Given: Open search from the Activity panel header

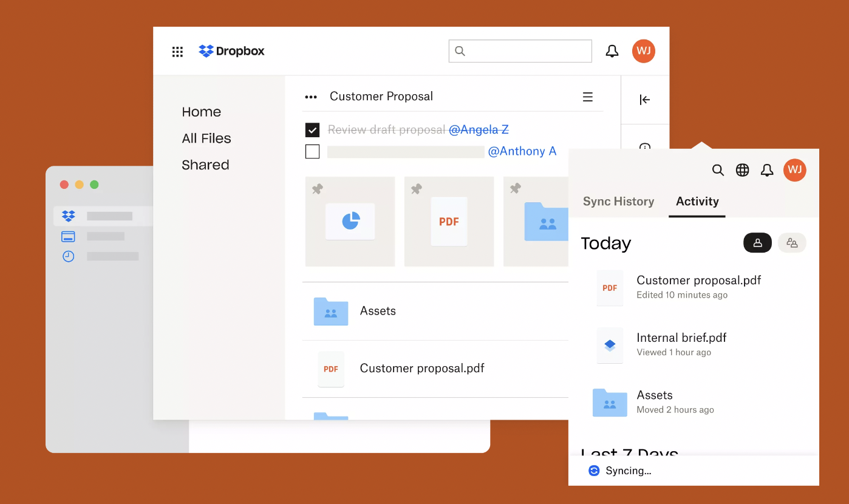Looking at the screenshot, I should pos(718,171).
